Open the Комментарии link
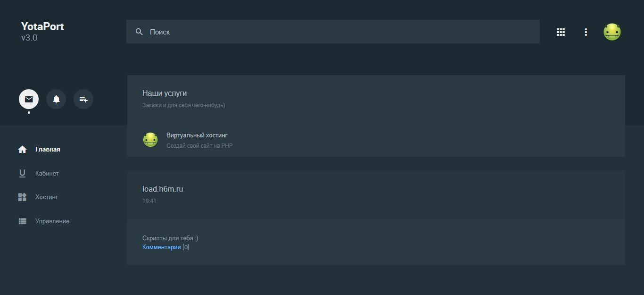The image size is (644, 295). tap(161, 247)
